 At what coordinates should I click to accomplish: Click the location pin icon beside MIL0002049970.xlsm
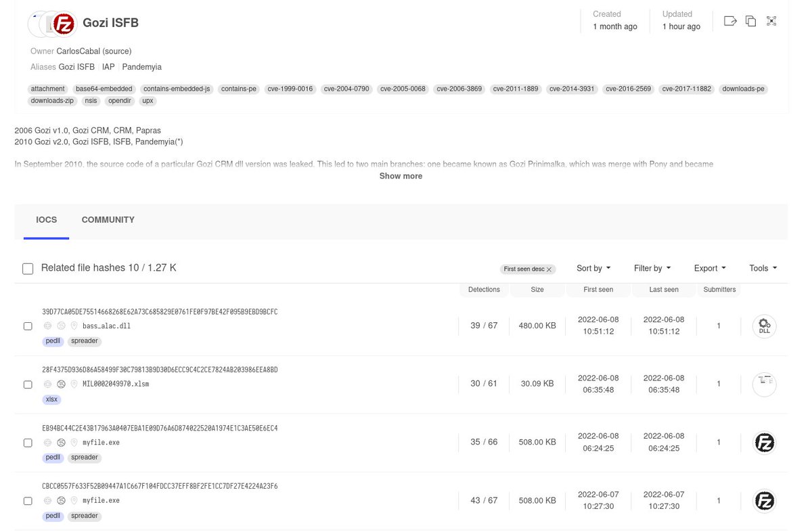74,384
